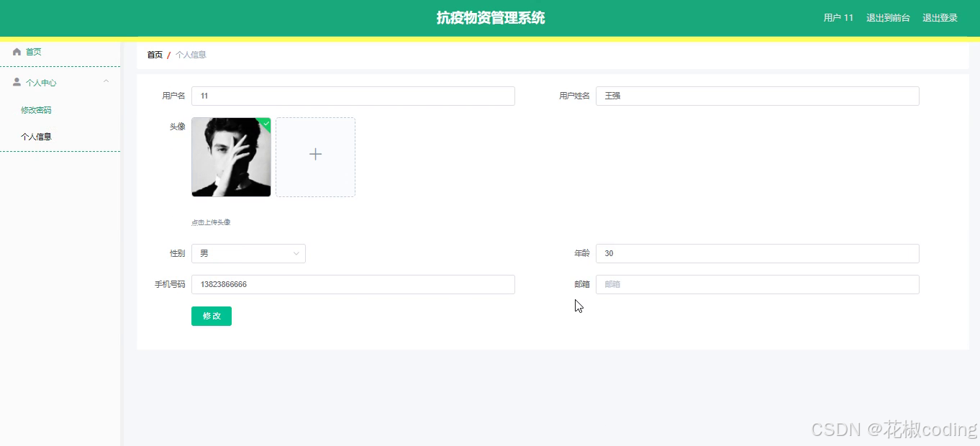Click the dropdown arrow in the 性别 selector

296,253
